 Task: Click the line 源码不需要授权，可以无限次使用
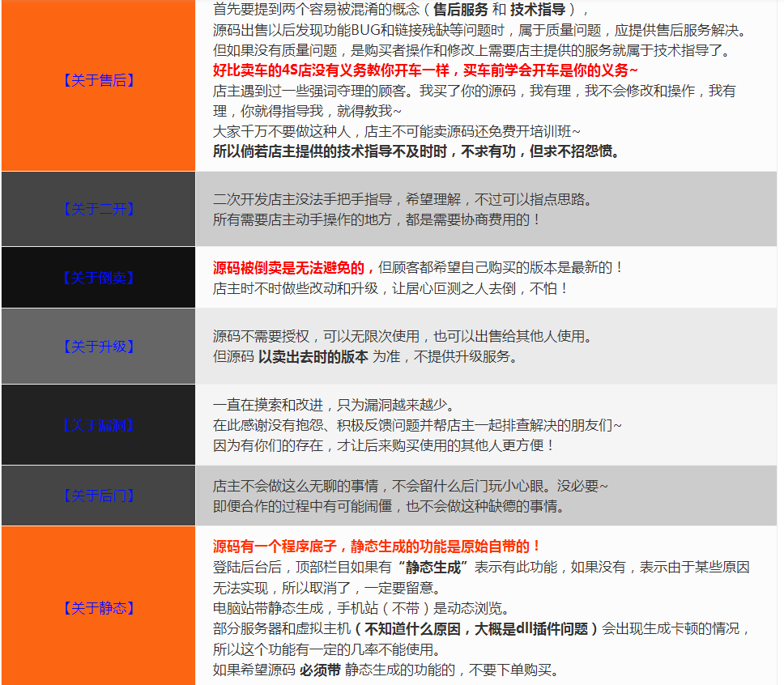403,336
